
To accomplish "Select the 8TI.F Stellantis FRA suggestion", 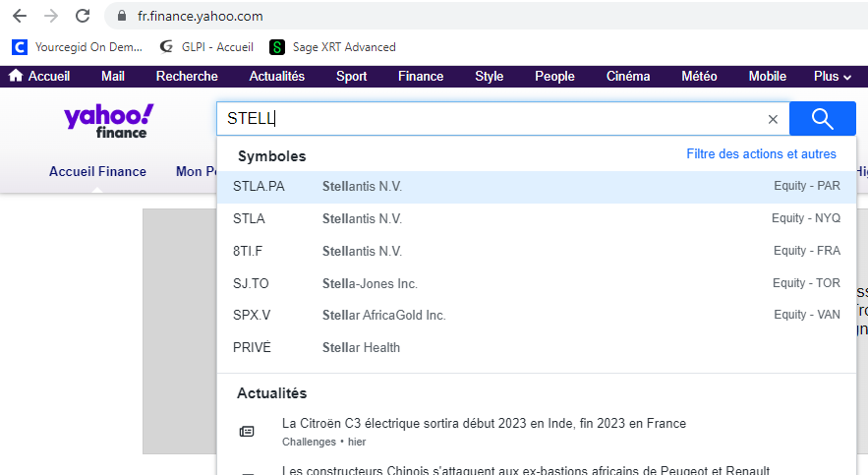I will point(537,251).
